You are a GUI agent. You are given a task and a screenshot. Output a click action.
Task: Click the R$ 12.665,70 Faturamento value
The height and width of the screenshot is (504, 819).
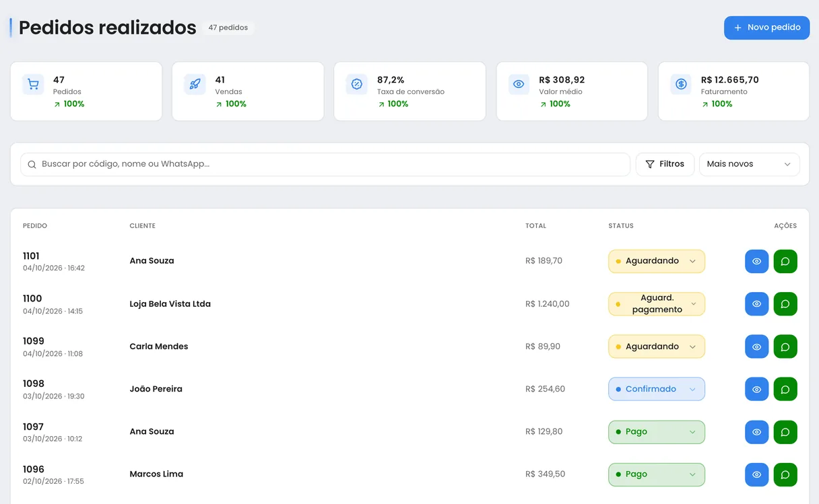point(730,80)
